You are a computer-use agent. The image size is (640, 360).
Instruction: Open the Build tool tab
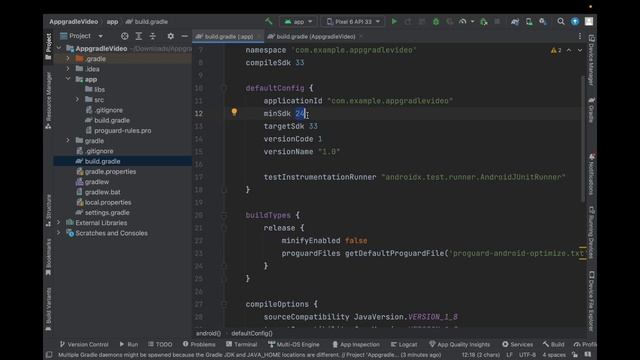[x=553, y=344]
